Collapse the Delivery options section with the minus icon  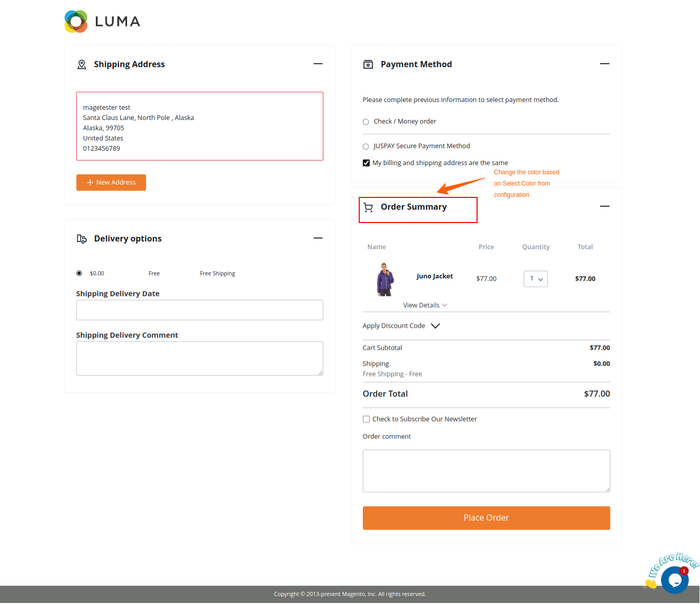tap(318, 238)
